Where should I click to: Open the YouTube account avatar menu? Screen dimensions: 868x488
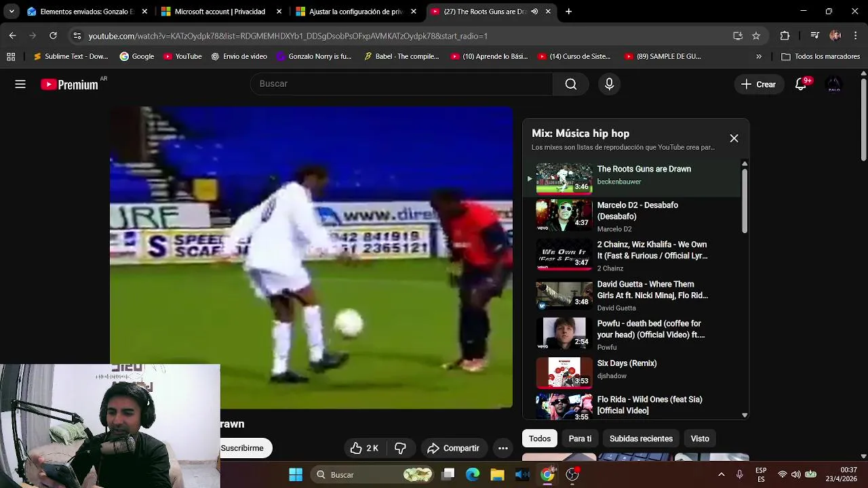pyautogui.click(x=834, y=84)
